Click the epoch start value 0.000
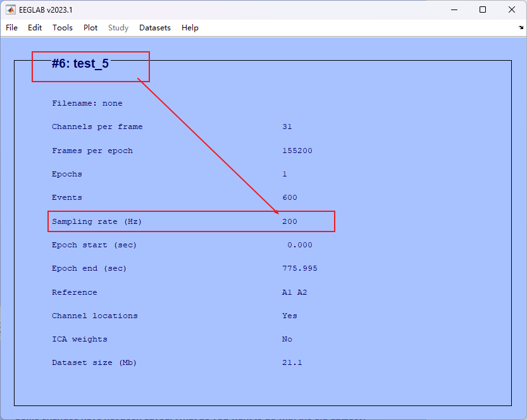Screen dimensions: 527x420 pos(300,245)
